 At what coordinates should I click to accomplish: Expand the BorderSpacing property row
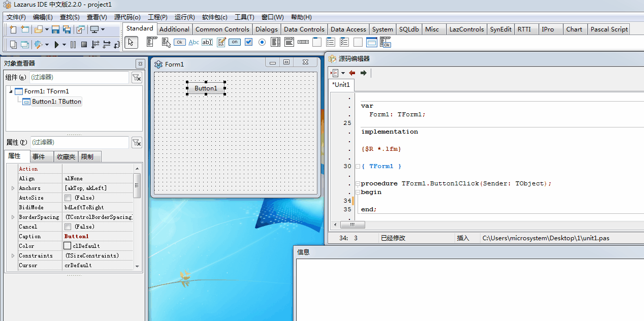coord(13,217)
